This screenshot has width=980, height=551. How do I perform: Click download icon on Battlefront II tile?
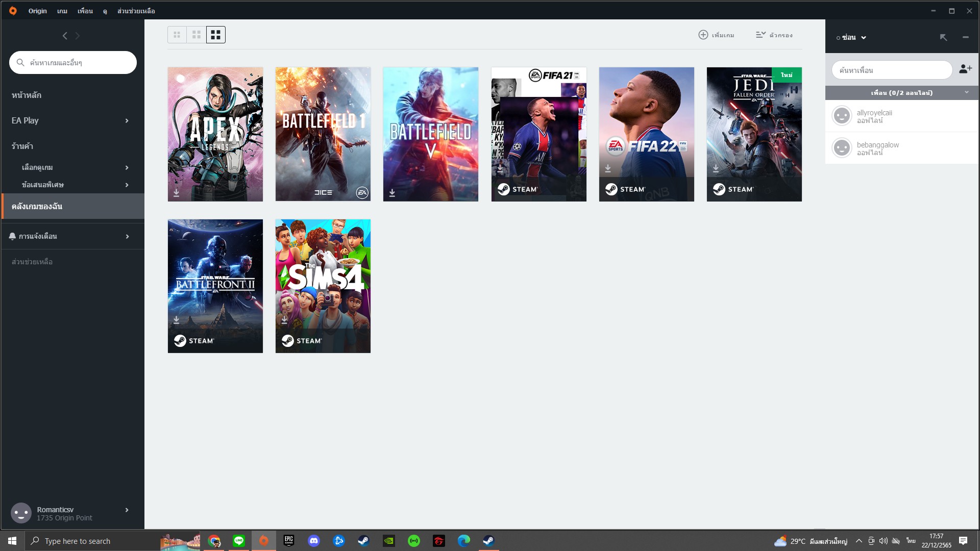click(176, 320)
